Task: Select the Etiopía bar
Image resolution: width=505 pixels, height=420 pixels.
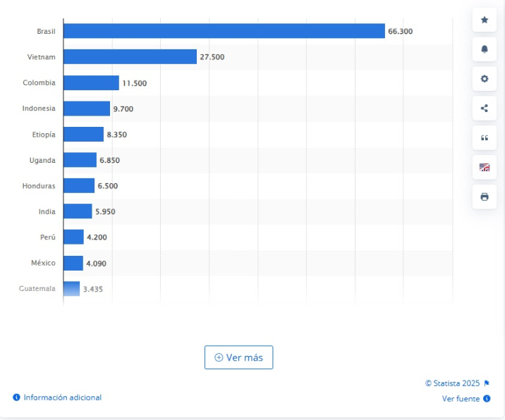Action: tap(83, 135)
